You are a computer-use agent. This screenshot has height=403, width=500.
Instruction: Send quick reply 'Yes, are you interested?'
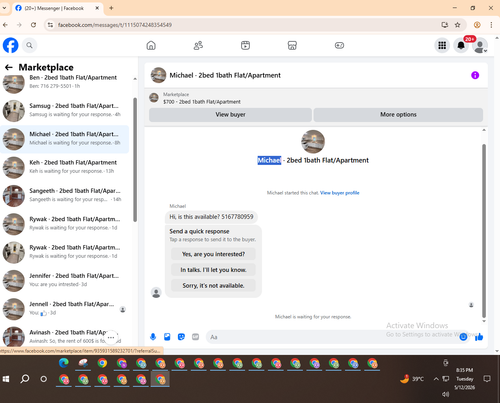pos(213,254)
